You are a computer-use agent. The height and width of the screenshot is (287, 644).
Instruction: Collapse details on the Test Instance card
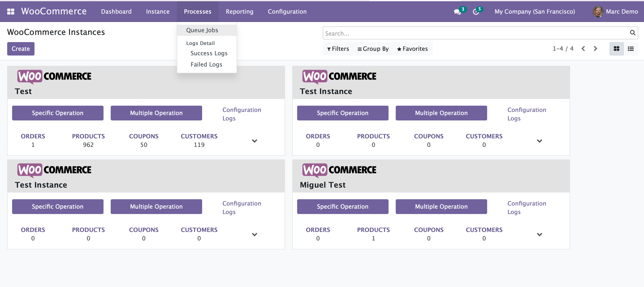[x=540, y=141]
